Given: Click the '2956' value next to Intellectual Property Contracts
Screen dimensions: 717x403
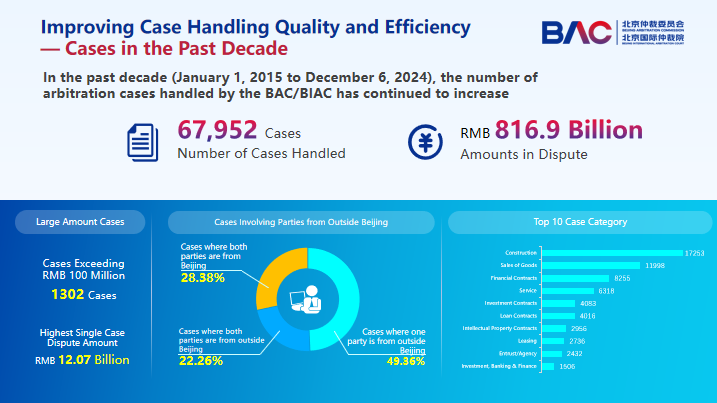Looking at the screenshot, I should click(579, 328).
